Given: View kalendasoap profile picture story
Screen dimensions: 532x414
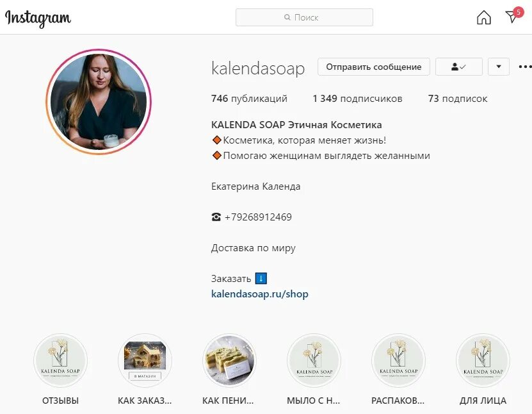Looking at the screenshot, I should (x=99, y=101).
